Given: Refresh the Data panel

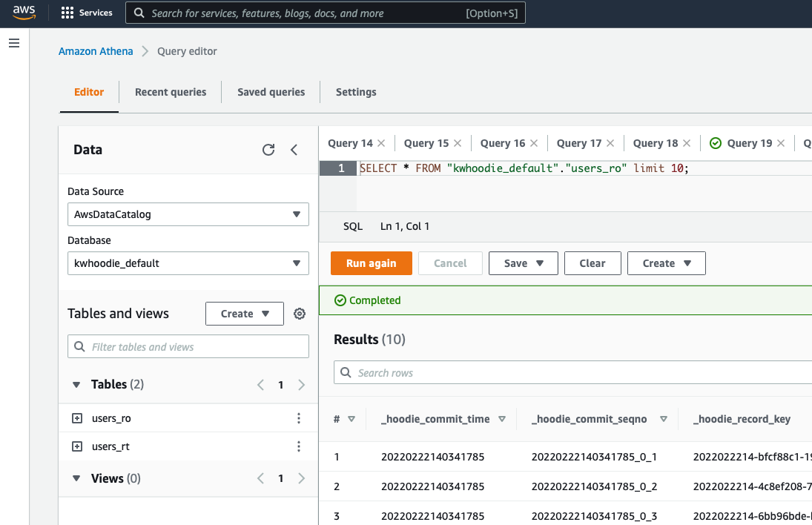Looking at the screenshot, I should click(268, 150).
